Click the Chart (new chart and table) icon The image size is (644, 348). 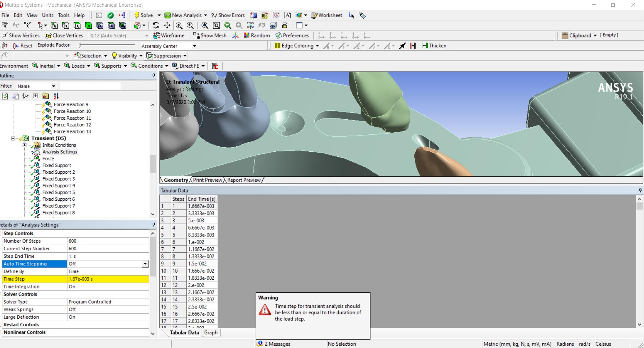pyautogui.click(x=276, y=15)
